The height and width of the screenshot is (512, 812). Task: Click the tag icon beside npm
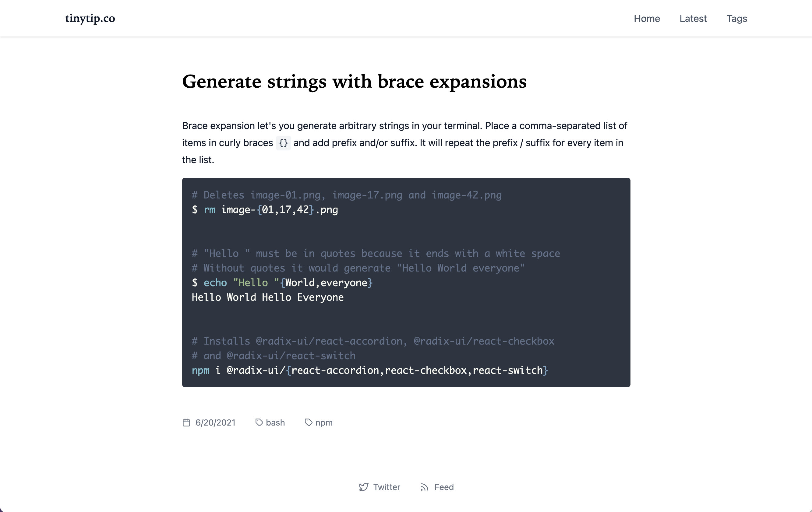tap(308, 422)
